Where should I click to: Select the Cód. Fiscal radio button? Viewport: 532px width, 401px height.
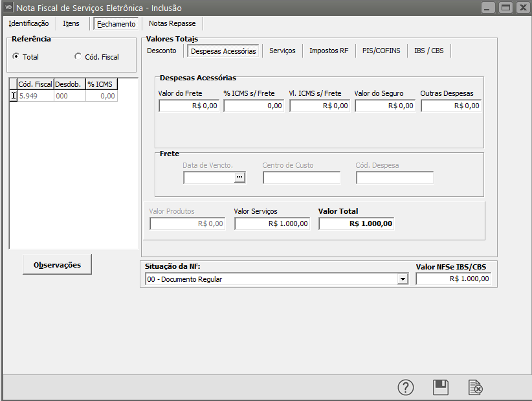[78, 57]
